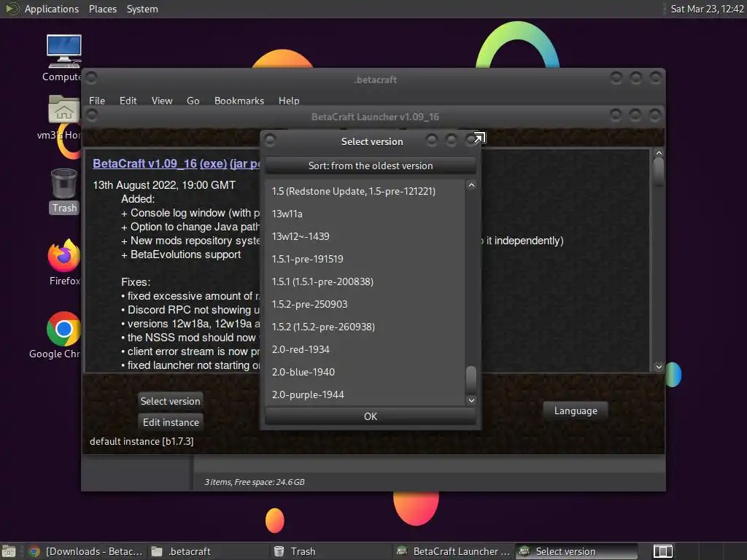Open File menu in .betacraft window
Screen dimensions: 747x560
97,101
